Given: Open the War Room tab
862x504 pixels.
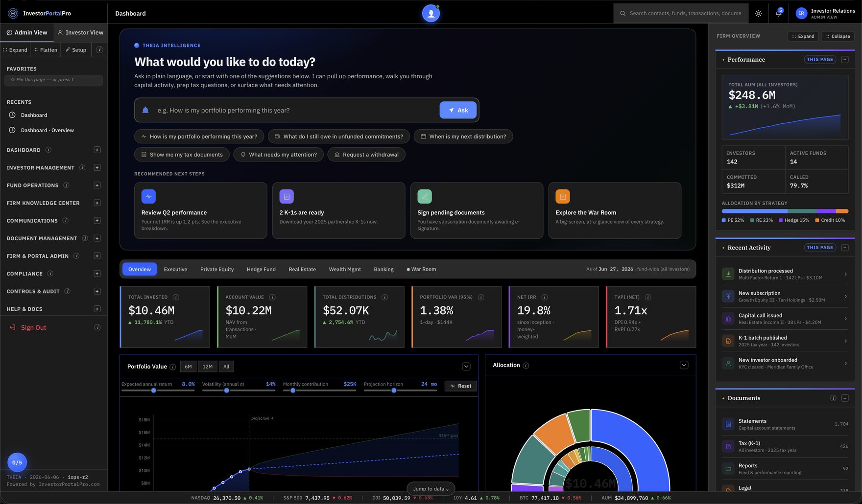Looking at the screenshot, I should (x=421, y=269).
